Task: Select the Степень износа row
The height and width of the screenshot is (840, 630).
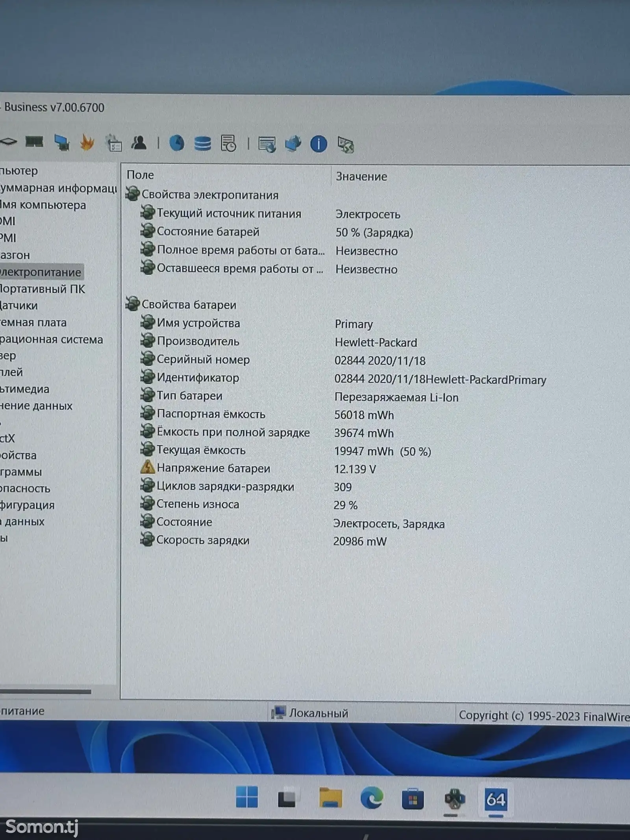Action: click(249, 504)
